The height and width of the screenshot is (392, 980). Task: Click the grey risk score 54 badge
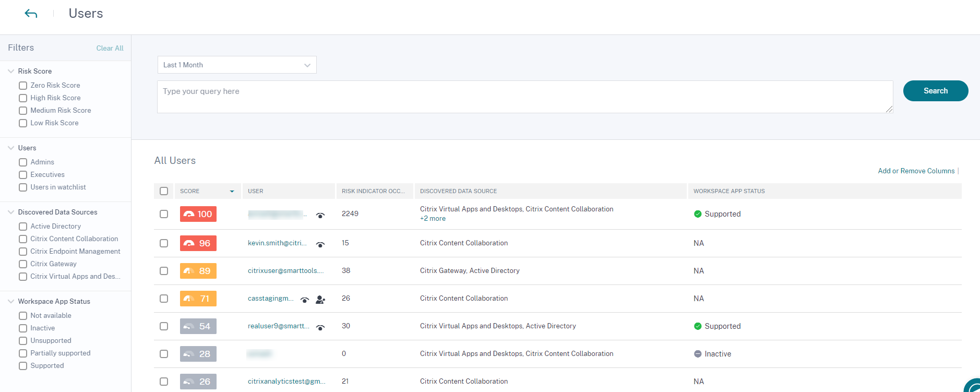(x=198, y=326)
